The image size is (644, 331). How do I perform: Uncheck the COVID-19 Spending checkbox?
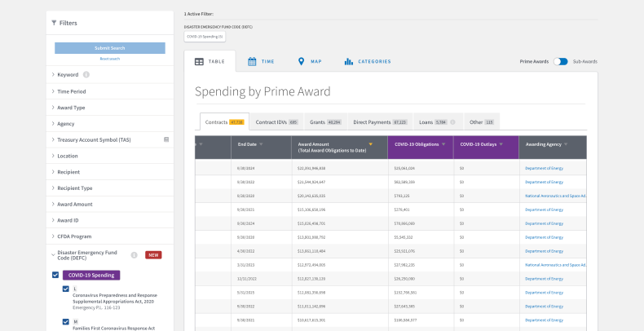(55, 275)
